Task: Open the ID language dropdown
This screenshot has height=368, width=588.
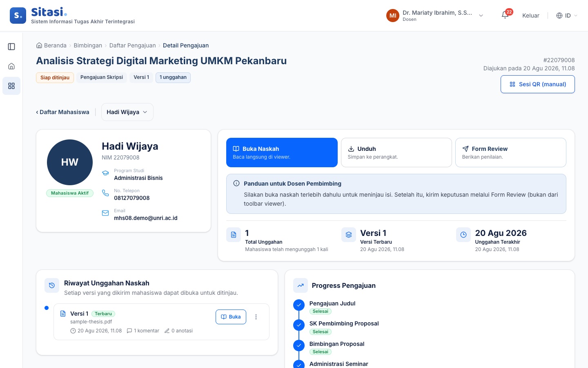Action: click(x=567, y=16)
